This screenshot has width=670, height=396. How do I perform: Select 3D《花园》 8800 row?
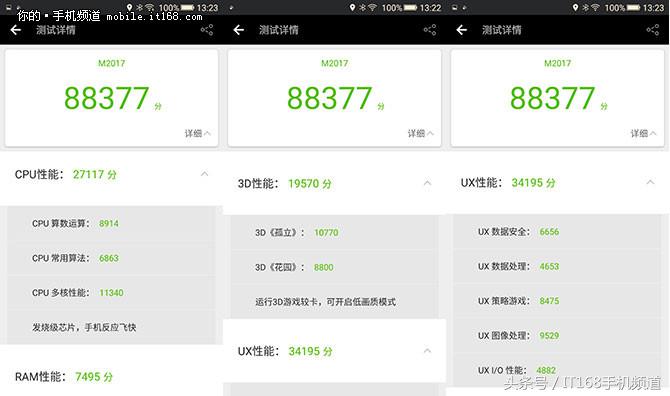point(334,267)
